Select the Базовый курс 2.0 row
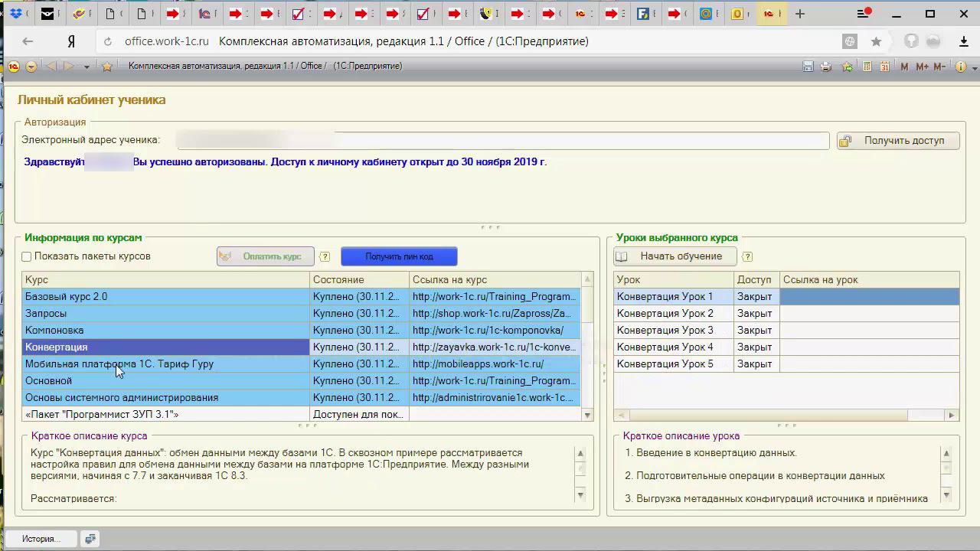Viewport: 980px width, 551px height. (302, 297)
